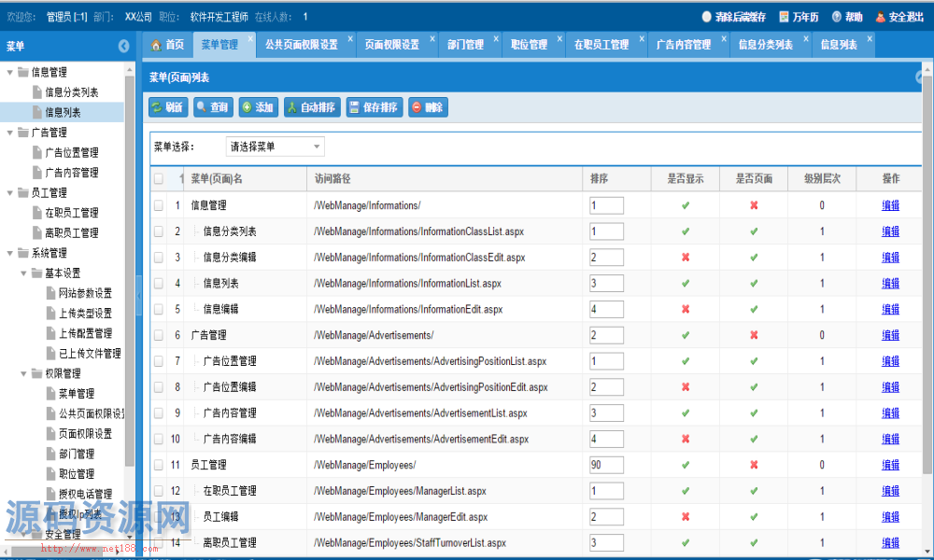Tick the select-all checkbox in table header

coord(159,179)
